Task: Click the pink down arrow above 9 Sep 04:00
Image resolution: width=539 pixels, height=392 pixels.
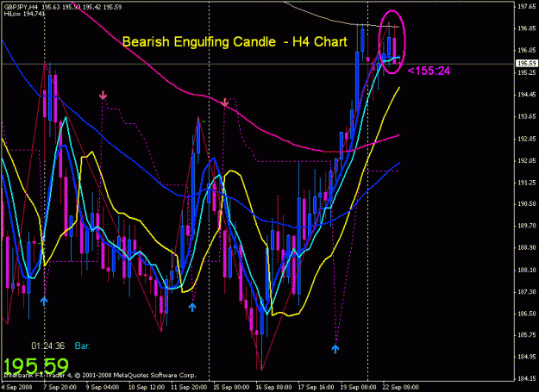Action: 103,95
